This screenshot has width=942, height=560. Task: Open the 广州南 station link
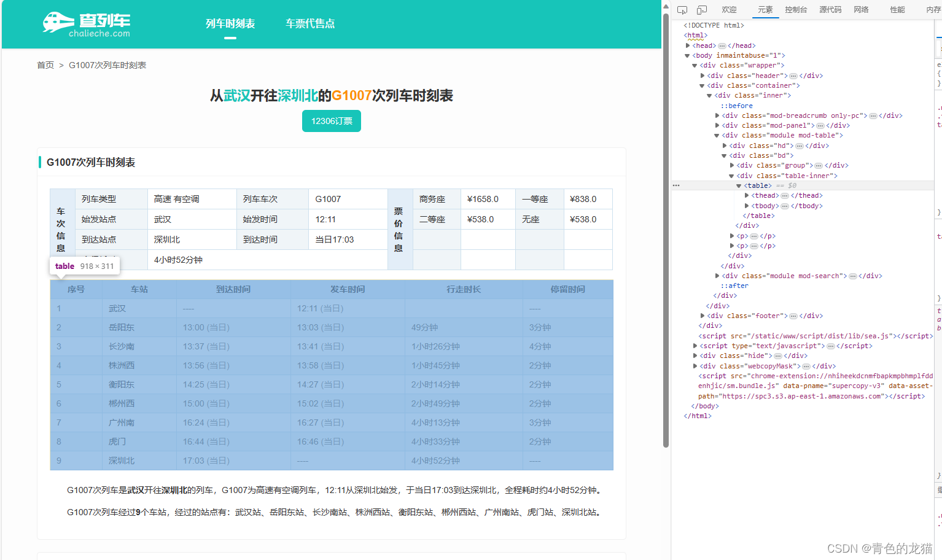click(x=122, y=422)
